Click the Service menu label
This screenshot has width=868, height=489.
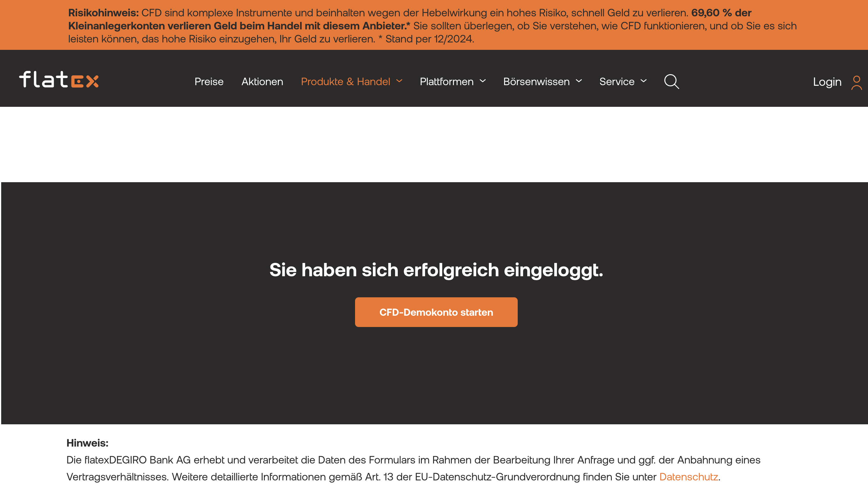pyautogui.click(x=617, y=82)
